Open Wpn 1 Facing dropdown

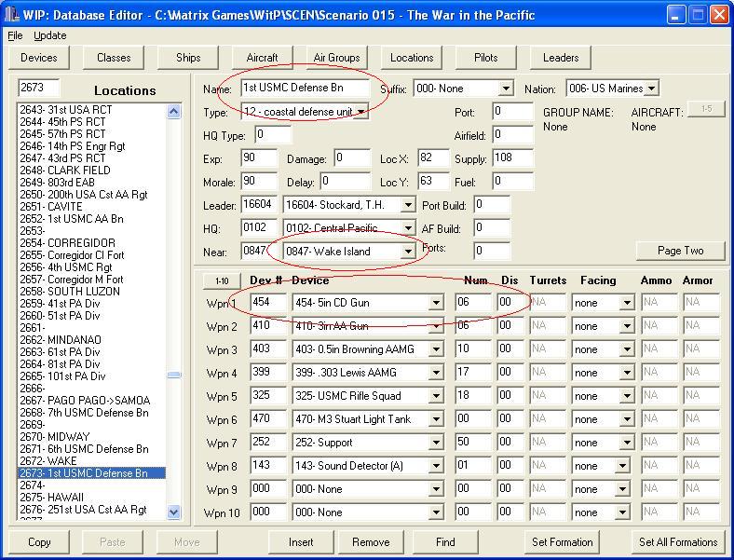click(x=626, y=303)
